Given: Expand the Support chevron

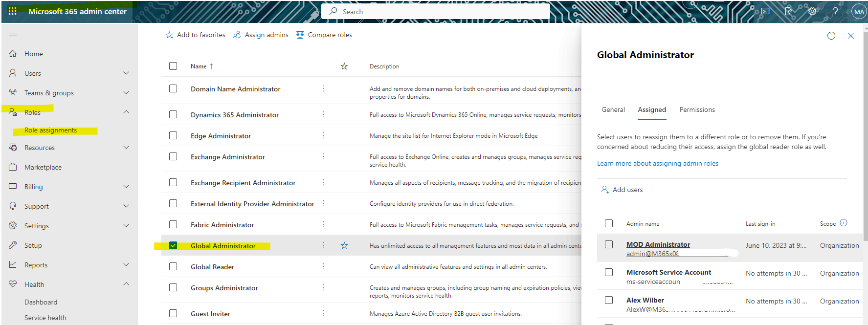Looking at the screenshot, I should pyautogui.click(x=126, y=206).
